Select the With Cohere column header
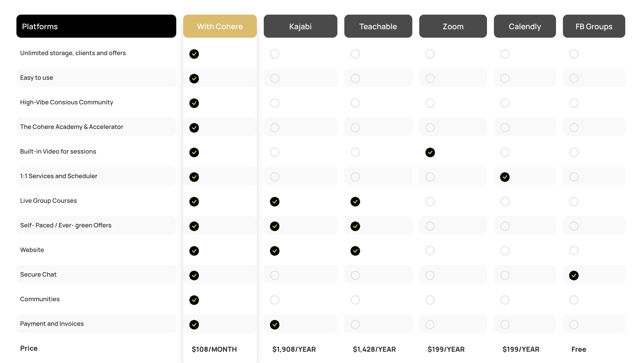 (x=220, y=26)
